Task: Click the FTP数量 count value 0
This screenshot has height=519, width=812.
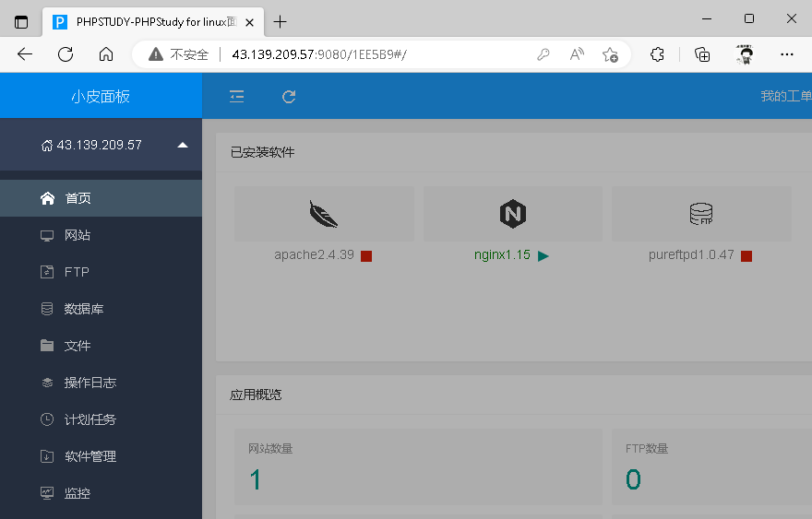Action: point(633,479)
